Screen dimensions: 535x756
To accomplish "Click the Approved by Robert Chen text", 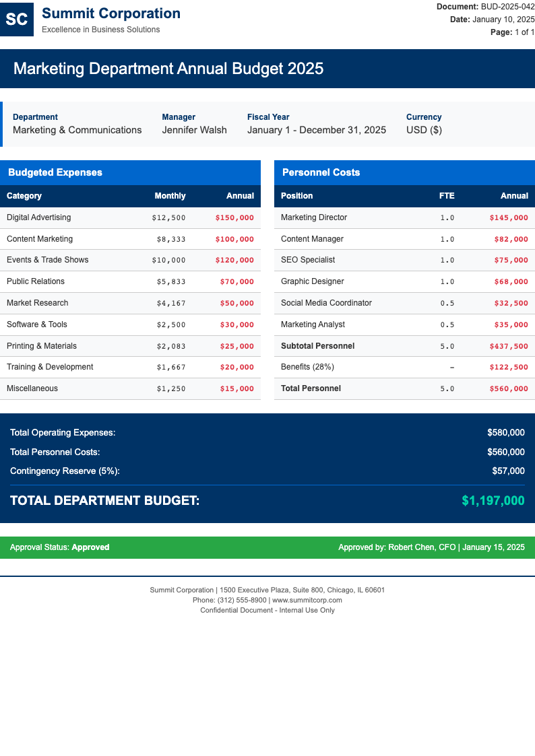I will tap(431, 547).
